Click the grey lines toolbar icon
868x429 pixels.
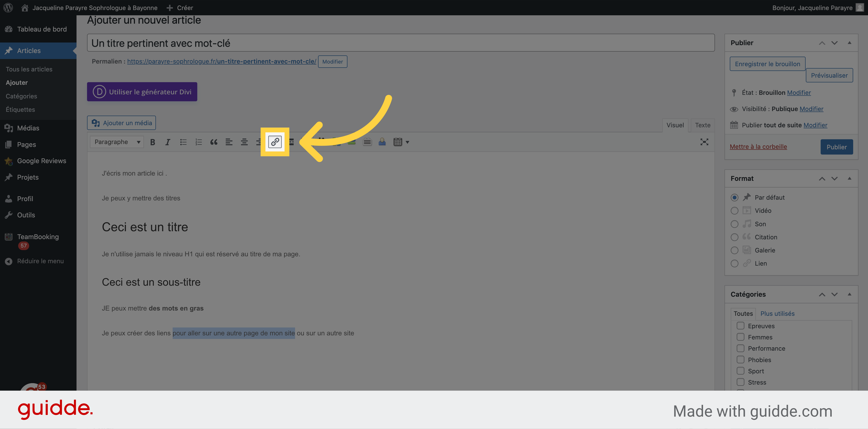[x=367, y=142]
